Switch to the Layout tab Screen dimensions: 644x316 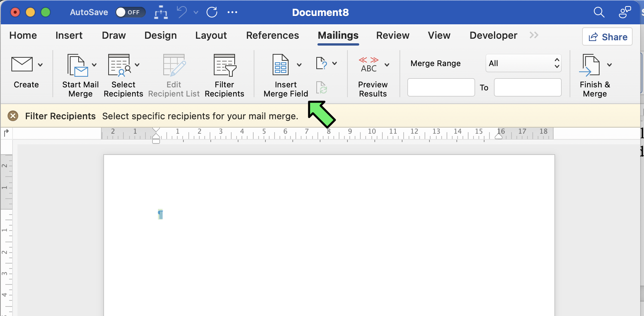[211, 35]
